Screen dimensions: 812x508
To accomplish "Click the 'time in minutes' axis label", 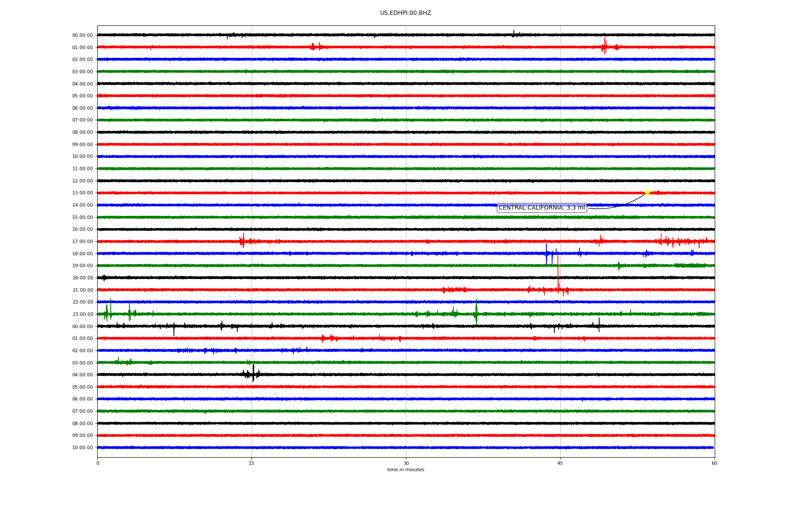I will pyautogui.click(x=405, y=470).
